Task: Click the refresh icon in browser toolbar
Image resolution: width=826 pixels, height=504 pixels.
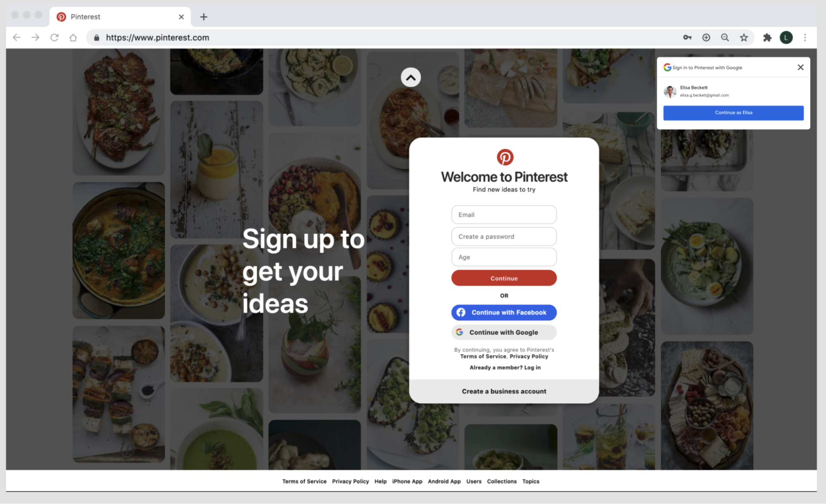Action: pos(54,37)
